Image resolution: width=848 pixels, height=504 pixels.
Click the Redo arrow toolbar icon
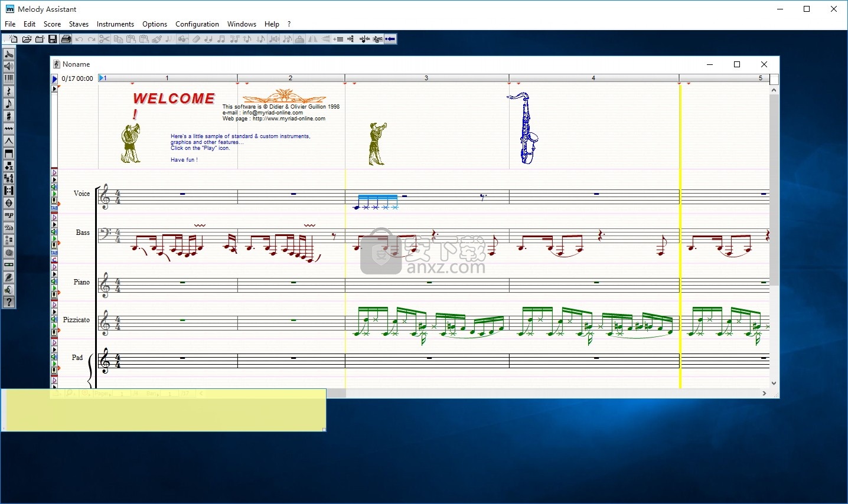(92, 39)
